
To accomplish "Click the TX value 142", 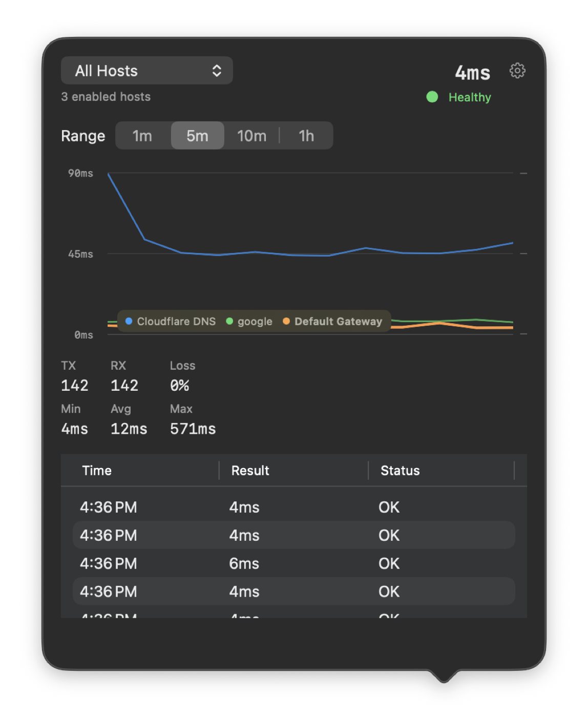I will point(75,386).
